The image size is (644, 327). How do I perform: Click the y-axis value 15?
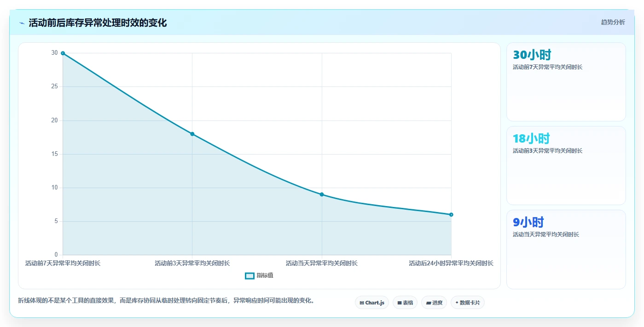(x=54, y=154)
